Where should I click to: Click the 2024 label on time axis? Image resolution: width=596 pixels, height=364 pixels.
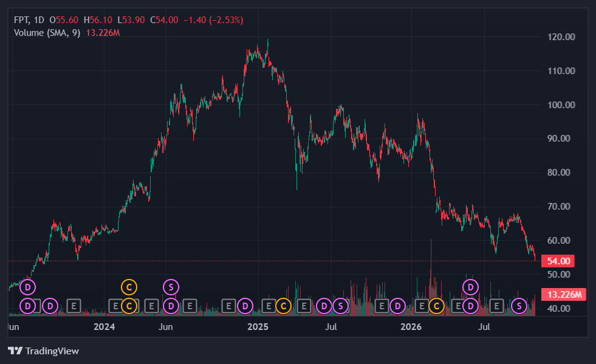[x=104, y=327]
